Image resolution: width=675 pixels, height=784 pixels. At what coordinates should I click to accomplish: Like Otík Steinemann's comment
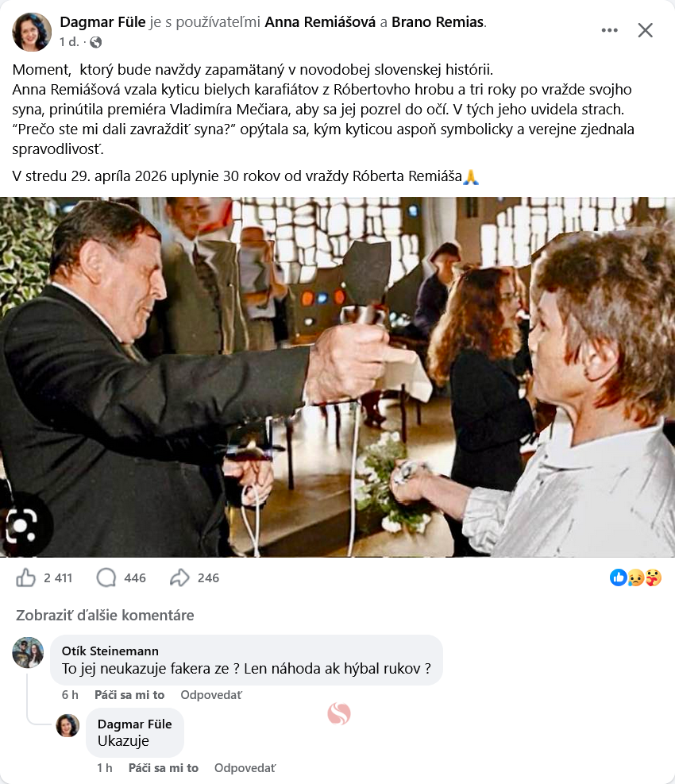click(x=129, y=695)
